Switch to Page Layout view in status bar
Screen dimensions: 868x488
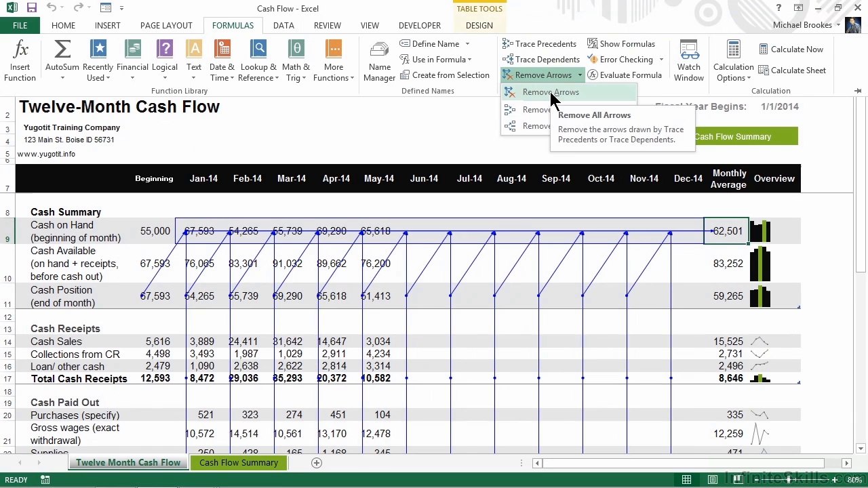pyautogui.click(x=713, y=480)
